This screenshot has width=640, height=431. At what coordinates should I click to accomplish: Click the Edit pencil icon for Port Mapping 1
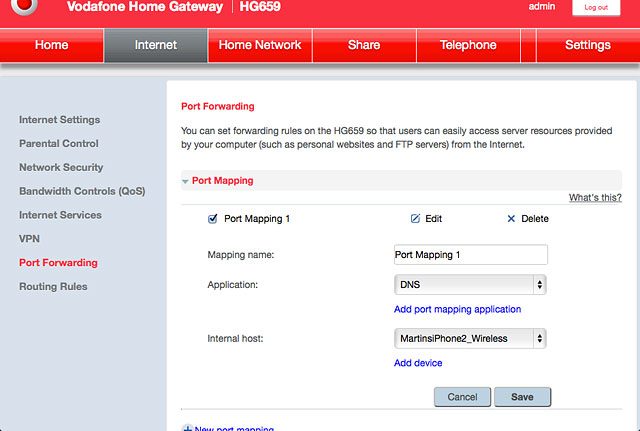tap(415, 218)
